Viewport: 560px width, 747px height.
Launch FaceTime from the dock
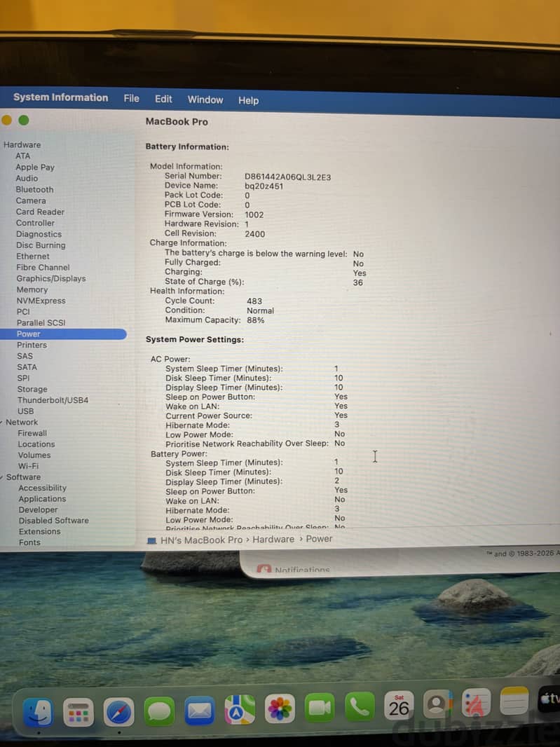click(x=320, y=708)
